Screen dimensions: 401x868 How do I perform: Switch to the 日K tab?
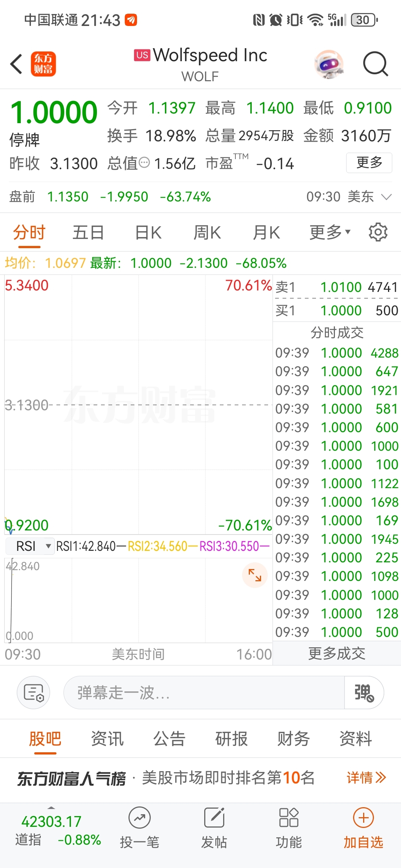pyautogui.click(x=148, y=233)
